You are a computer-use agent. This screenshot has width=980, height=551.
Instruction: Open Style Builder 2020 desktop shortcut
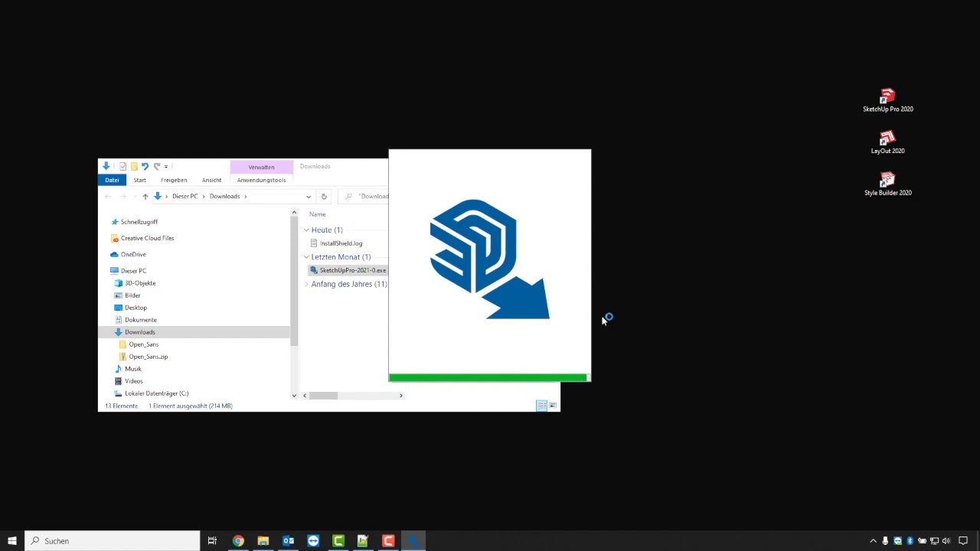pos(887,184)
